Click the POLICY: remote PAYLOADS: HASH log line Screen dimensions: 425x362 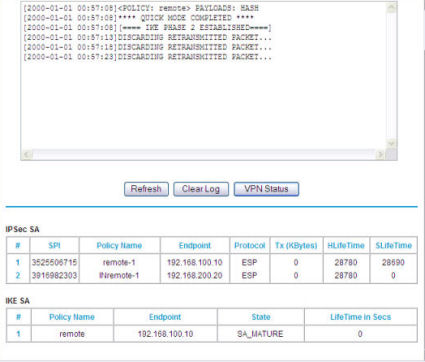(x=141, y=8)
